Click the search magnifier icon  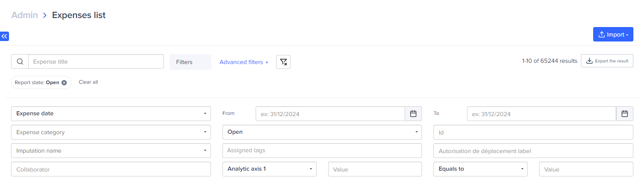point(20,62)
